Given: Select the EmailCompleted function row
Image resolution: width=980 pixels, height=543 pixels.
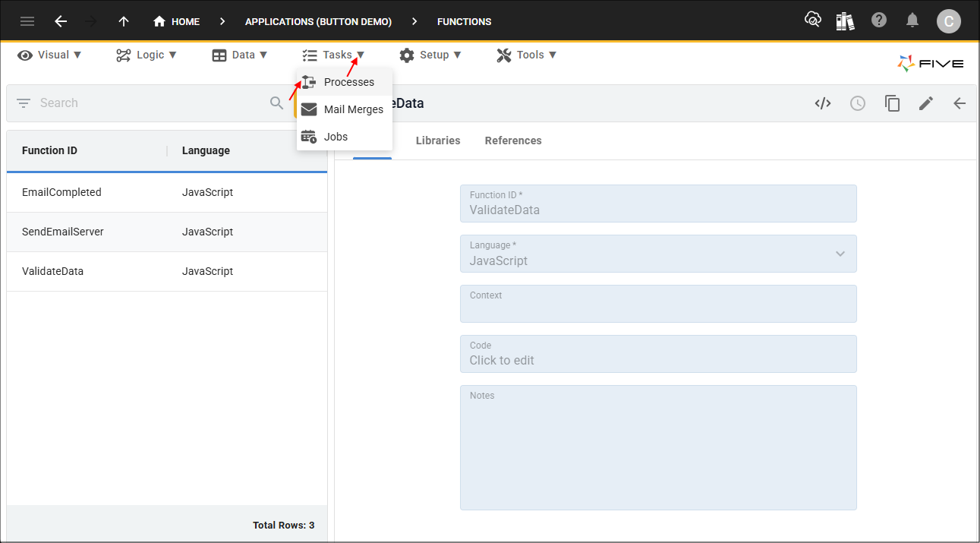Looking at the screenshot, I should tap(167, 192).
